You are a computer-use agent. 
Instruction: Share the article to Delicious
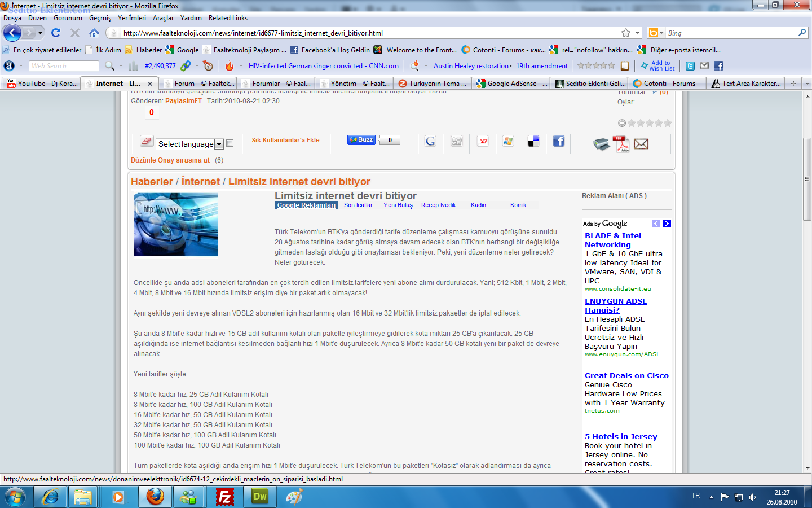533,141
